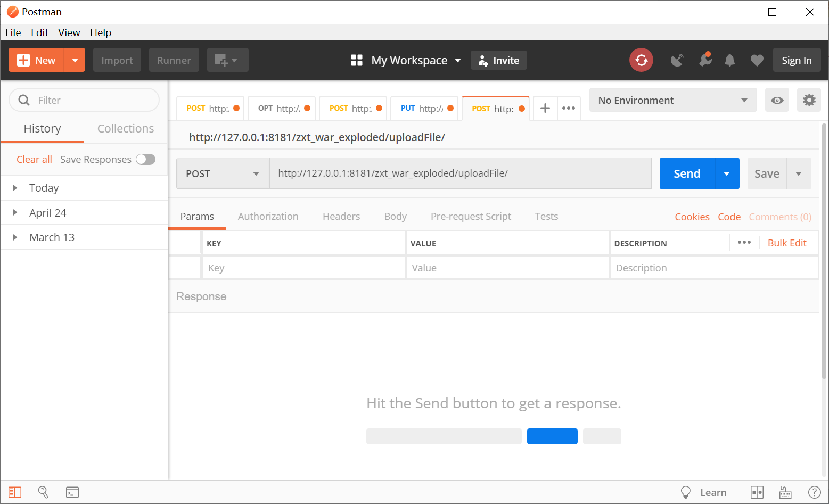Click the Clear all link
The height and width of the screenshot is (504, 829).
34,159
